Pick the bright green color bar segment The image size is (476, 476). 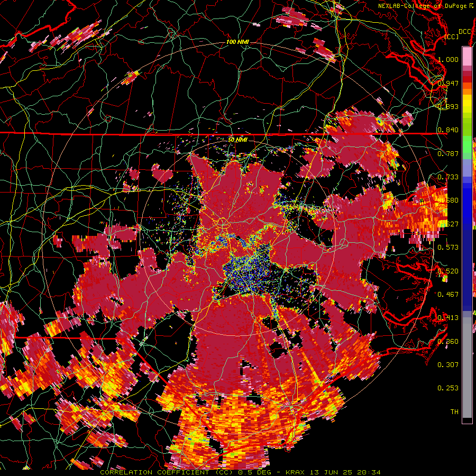[x=467, y=144]
